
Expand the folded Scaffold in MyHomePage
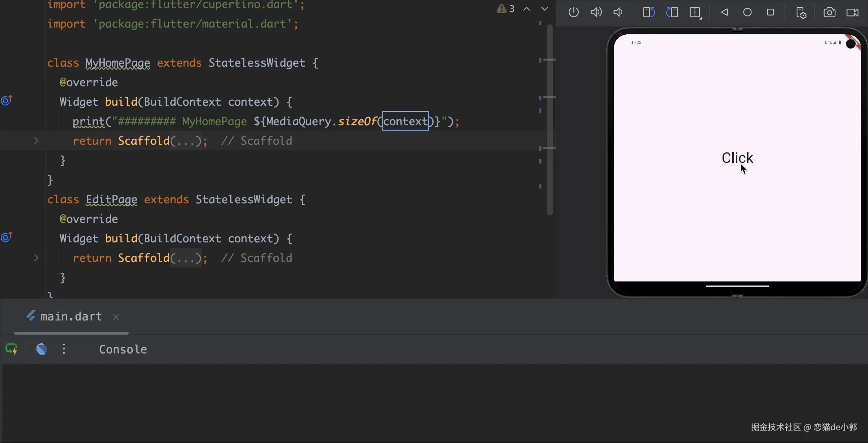pyautogui.click(x=36, y=140)
